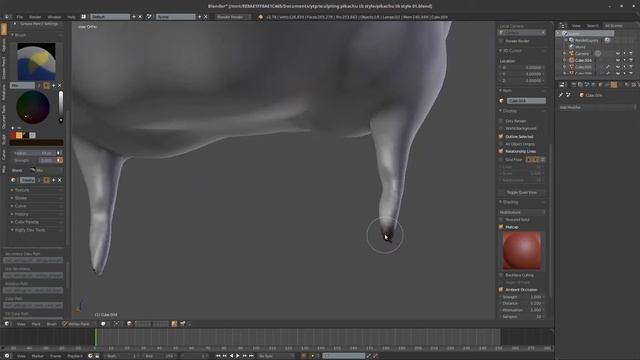640x360 pixels.
Task: Select Cube.004 in the outliner
Action: point(583,60)
